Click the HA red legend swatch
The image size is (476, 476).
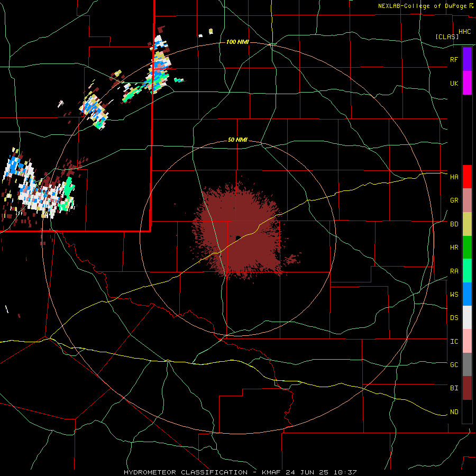[467, 177]
